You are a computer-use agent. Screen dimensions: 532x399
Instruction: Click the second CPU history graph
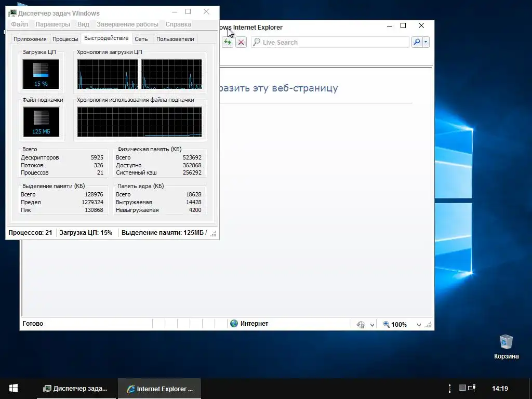point(171,74)
